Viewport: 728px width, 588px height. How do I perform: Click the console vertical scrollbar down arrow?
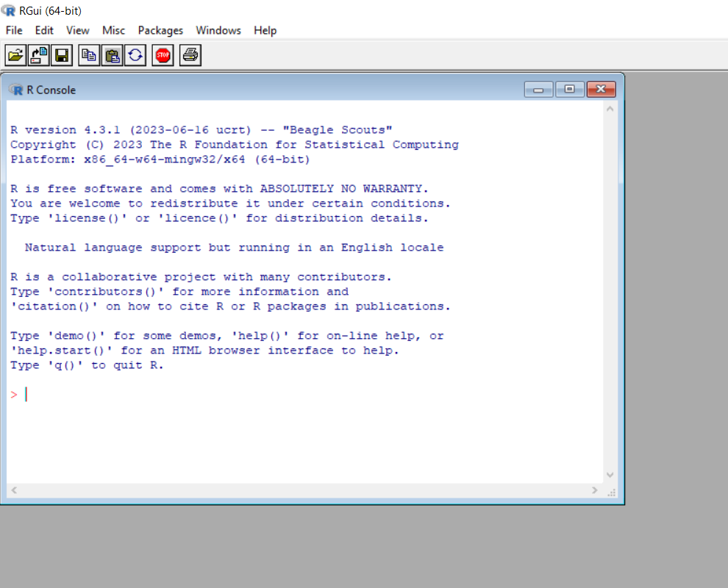(x=610, y=475)
